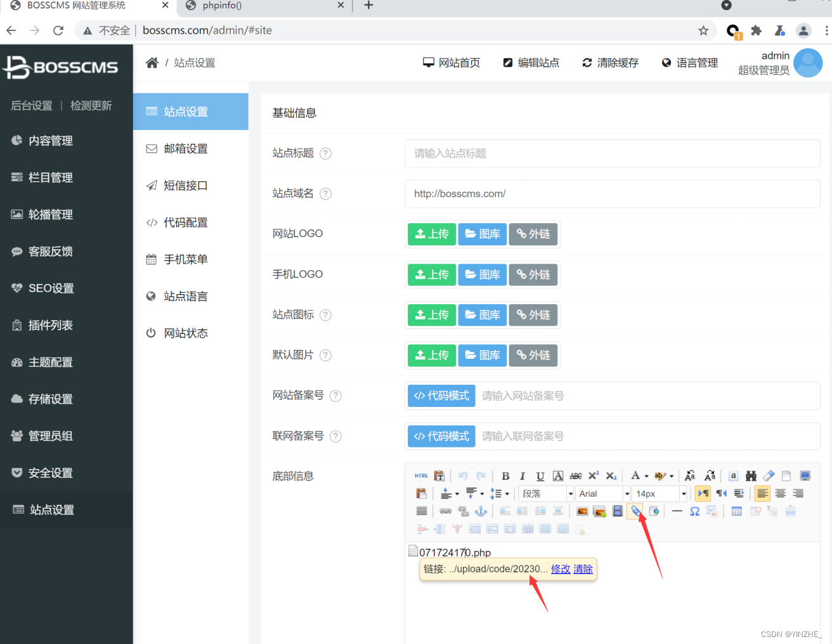Insert an anchor in the editor
This screenshot has height=644, width=832.
(481, 511)
